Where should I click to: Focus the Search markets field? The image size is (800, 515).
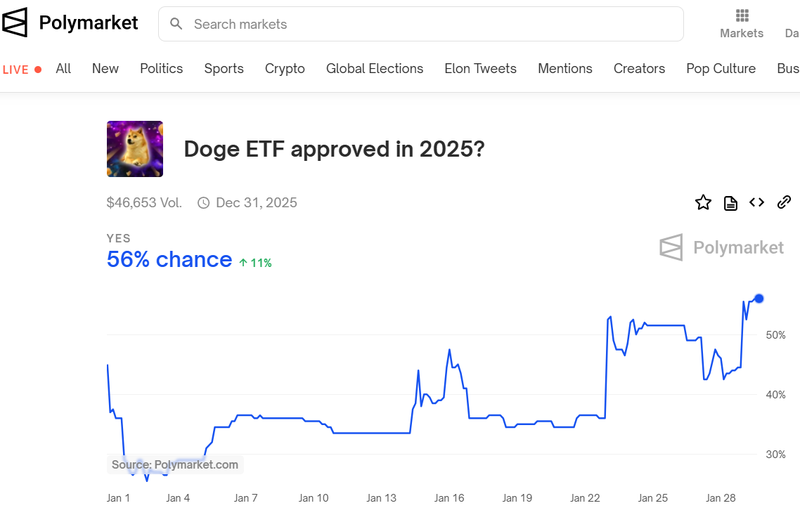(421, 24)
